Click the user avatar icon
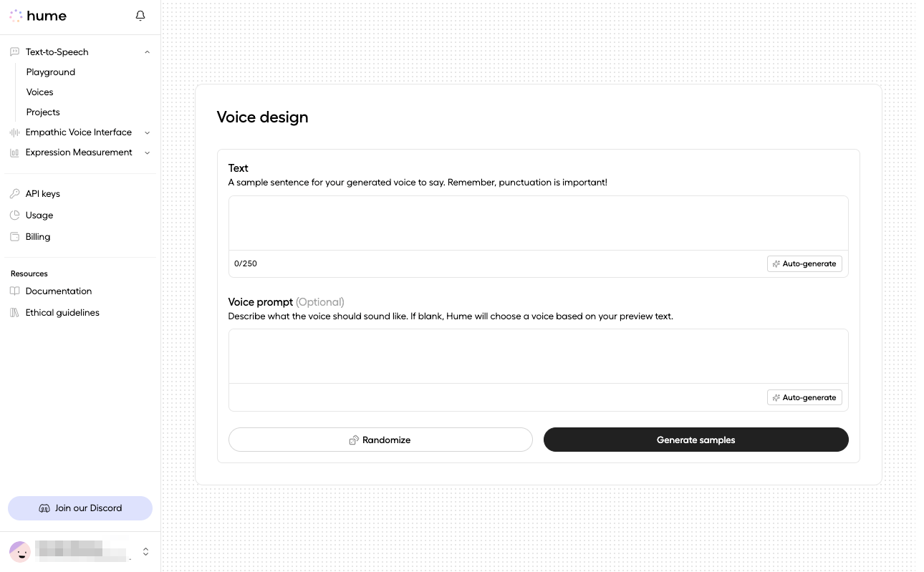Screen dimensions: 924x572 tap(20, 551)
